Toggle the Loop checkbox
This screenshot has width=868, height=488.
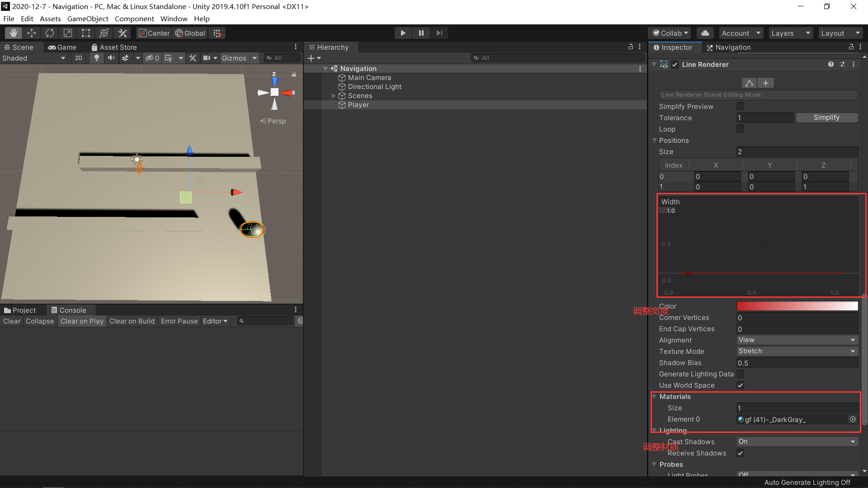pyautogui.click(x=740, y=129)
